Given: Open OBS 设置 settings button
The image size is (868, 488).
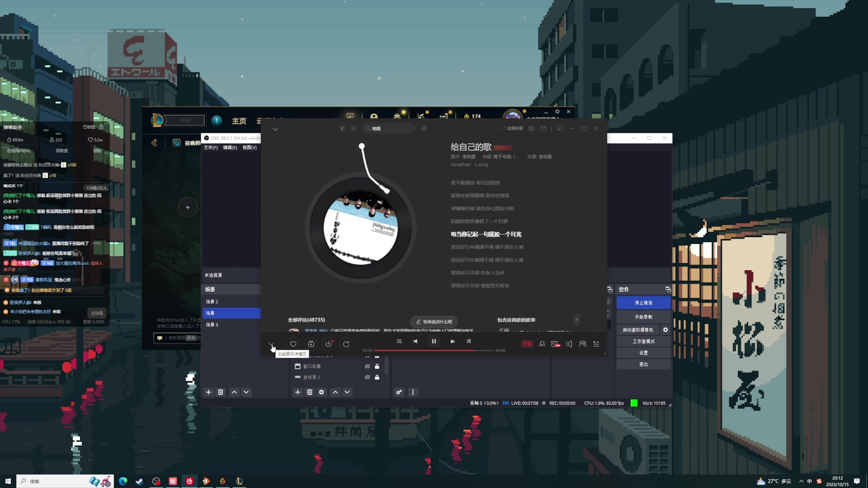Looking at the screenshot, I should point(643,353).
